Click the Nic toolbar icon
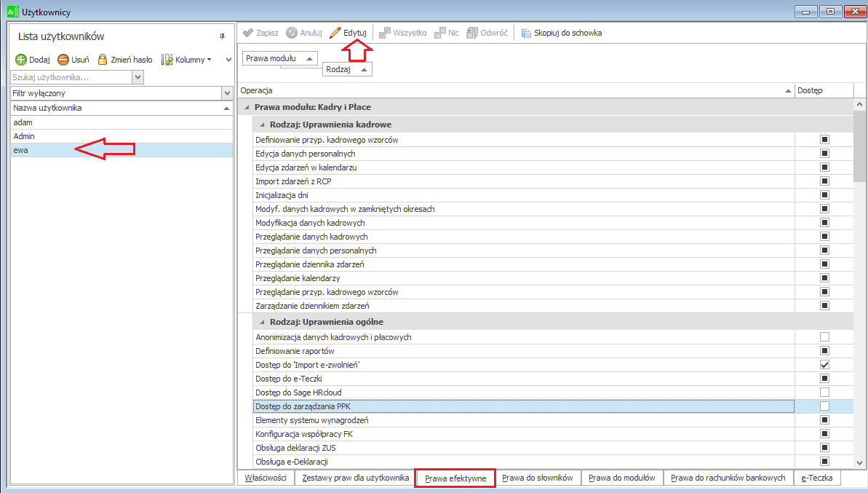The image size is (868, 493). [x=439, y=33]
